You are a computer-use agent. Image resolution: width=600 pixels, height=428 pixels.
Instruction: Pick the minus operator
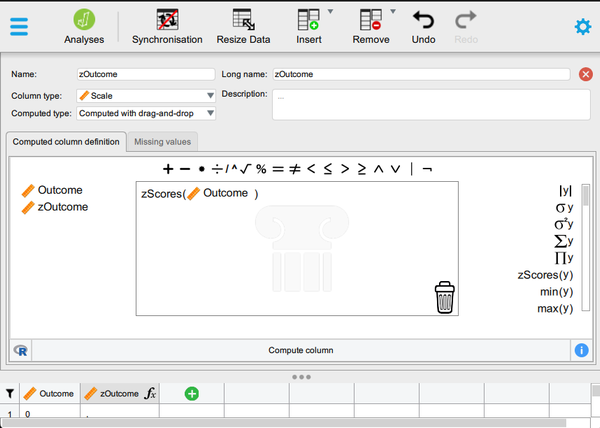[x=185, y=169]
